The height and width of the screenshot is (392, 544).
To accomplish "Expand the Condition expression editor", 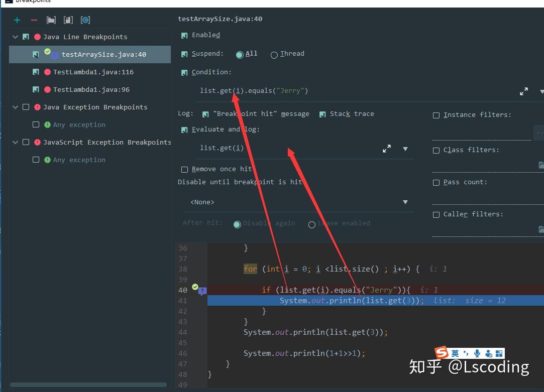I will [x=523, y=91].
